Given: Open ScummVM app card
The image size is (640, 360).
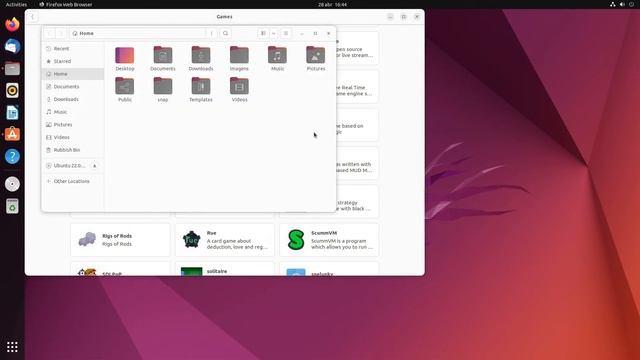Looking at the screenshot, I should point(329,240).
